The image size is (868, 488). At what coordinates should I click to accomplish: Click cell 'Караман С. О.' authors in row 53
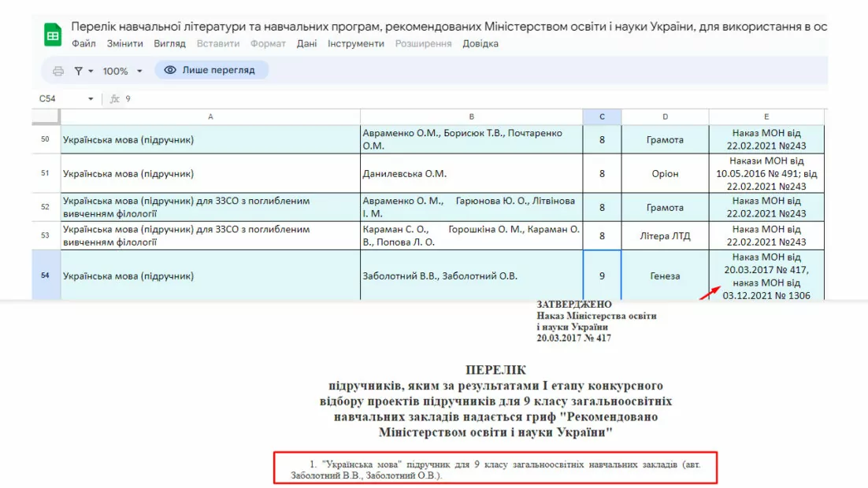472,235
